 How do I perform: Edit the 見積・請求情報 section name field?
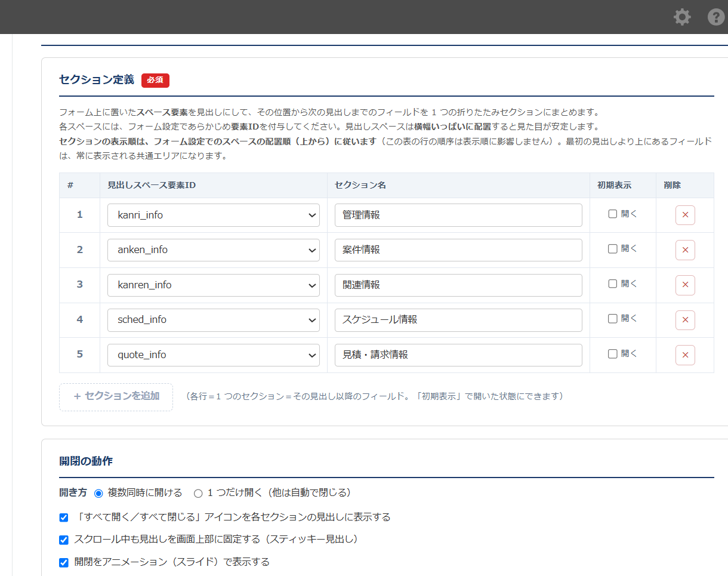(458, 355)
